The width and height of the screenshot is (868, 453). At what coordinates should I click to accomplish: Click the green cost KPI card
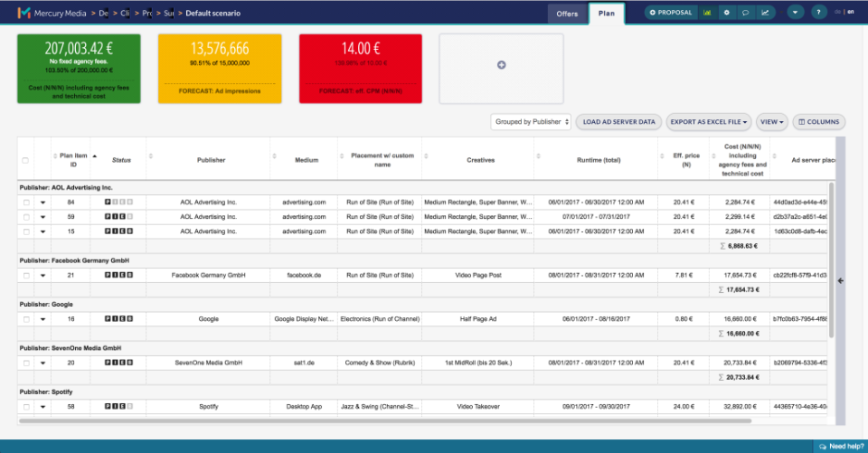(79, 69)
